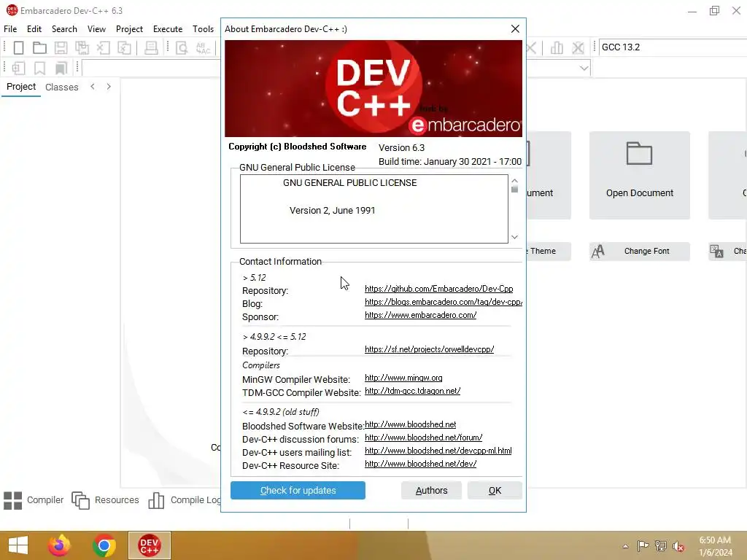Viewport: 747px width, 560px height.
Task: Open the sf.net orwelldevcpp repository link
Action: click(x=429, y=349)
